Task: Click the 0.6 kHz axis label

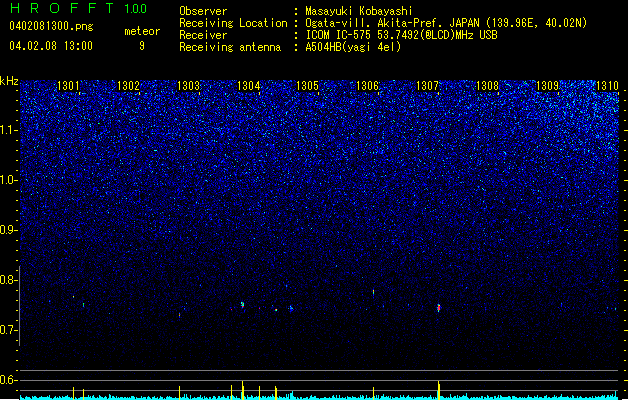Action: tap(9, 380)
